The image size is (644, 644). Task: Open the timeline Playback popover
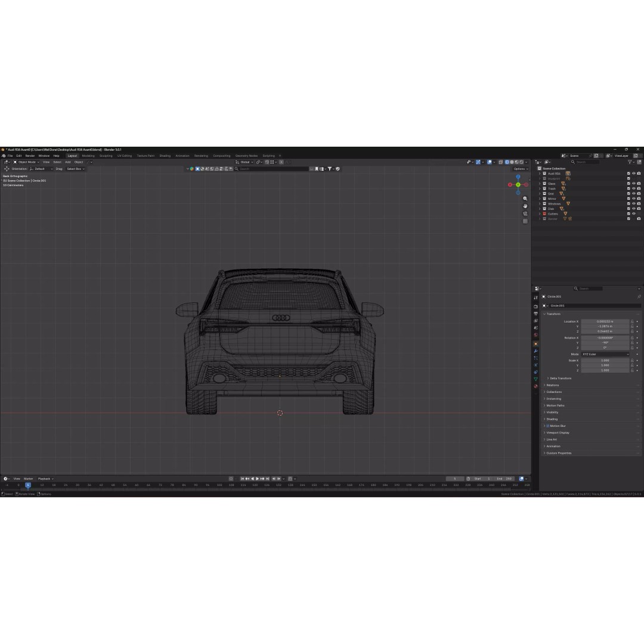pos(45,479)
